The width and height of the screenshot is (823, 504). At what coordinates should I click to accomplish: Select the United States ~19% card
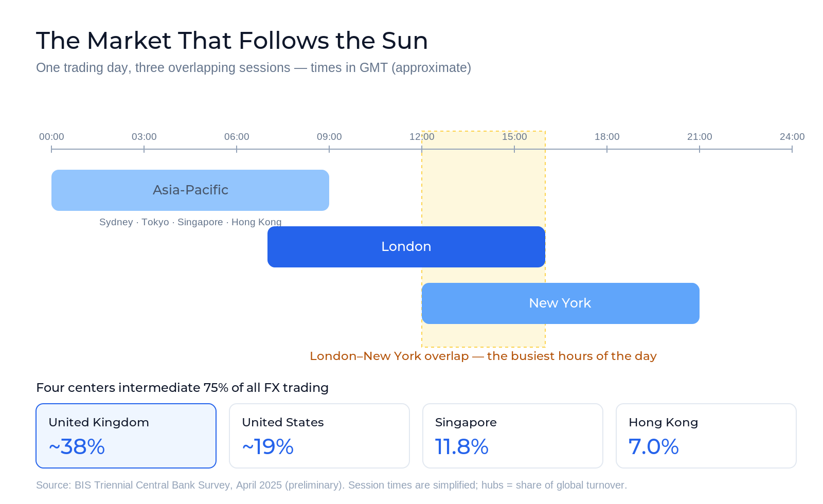click(319, 436)
